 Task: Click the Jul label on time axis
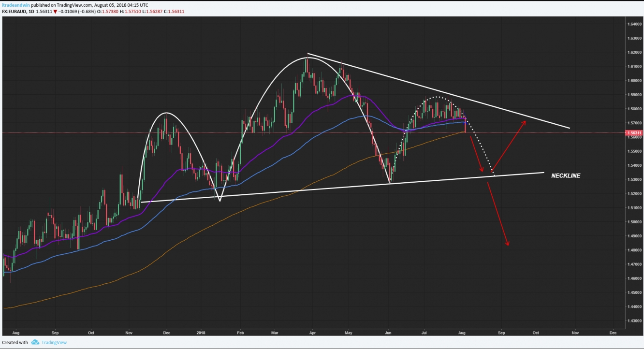pos(424,333)
